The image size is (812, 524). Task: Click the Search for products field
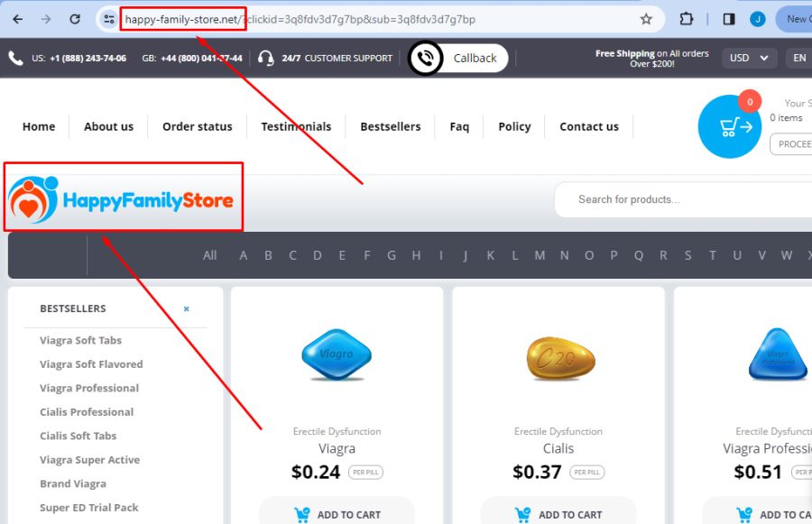pos(686,199)
